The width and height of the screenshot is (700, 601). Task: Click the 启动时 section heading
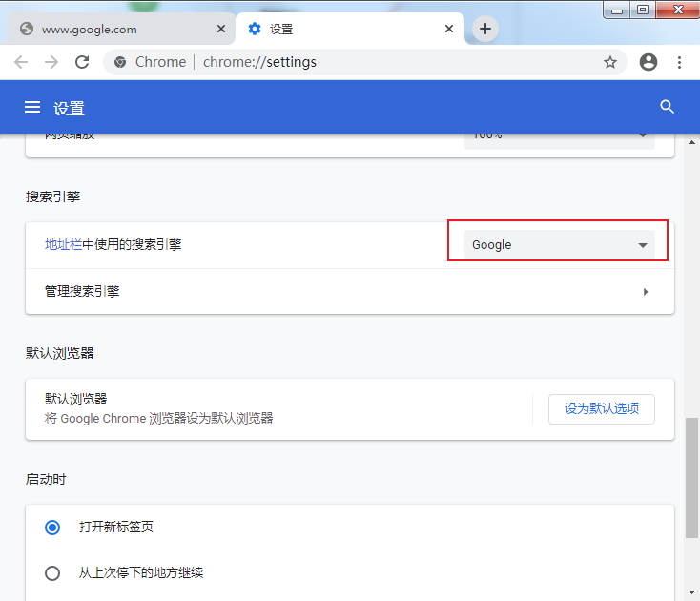coord(46,480)
